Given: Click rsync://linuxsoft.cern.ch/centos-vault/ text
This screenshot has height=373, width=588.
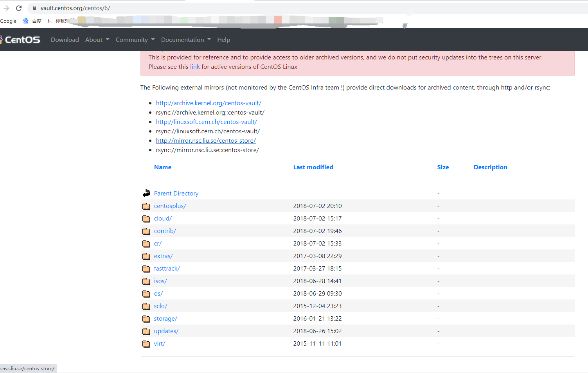Looking at the screenshot, I should pos(208,131).
